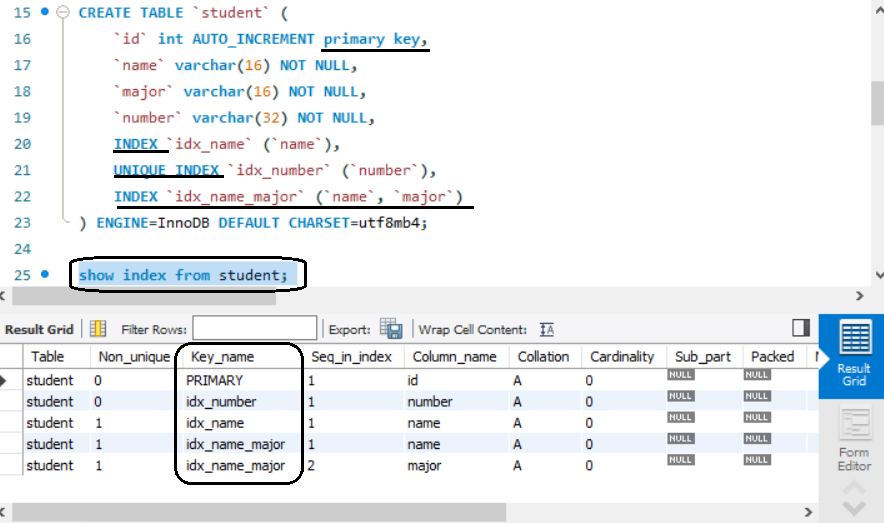
Task: Sort by the Non_unique column header
Action: coord(134,357)
